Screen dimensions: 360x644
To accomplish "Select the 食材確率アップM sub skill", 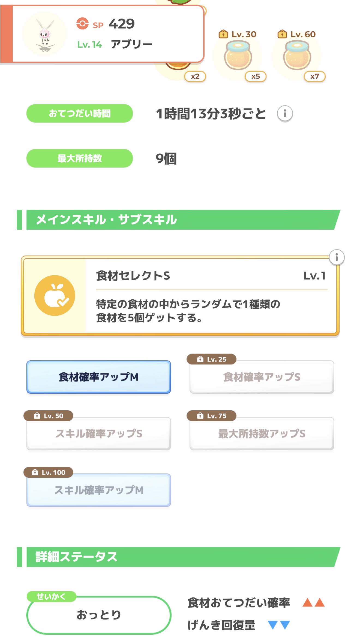I will coord(99,377).
